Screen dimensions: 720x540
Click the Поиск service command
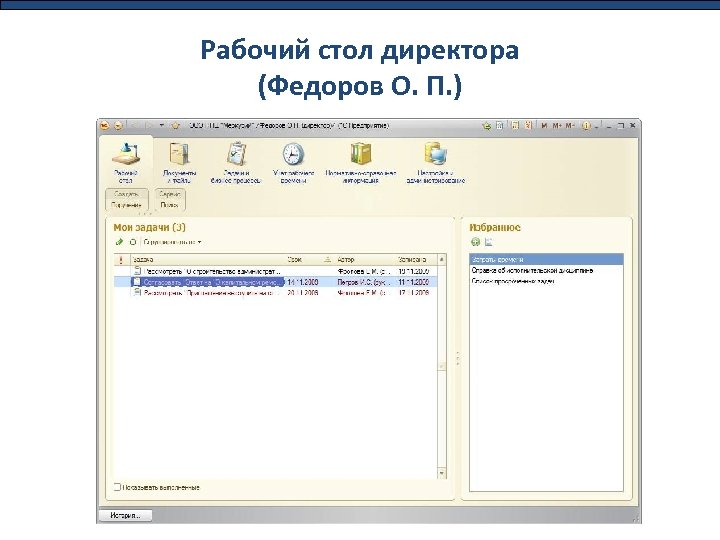coord(169,205)
